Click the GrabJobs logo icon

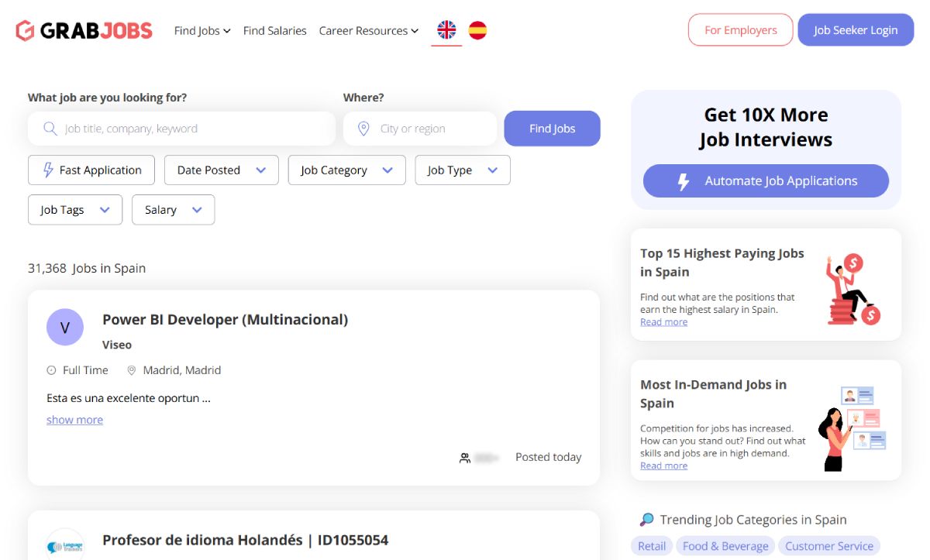(25, 31)
